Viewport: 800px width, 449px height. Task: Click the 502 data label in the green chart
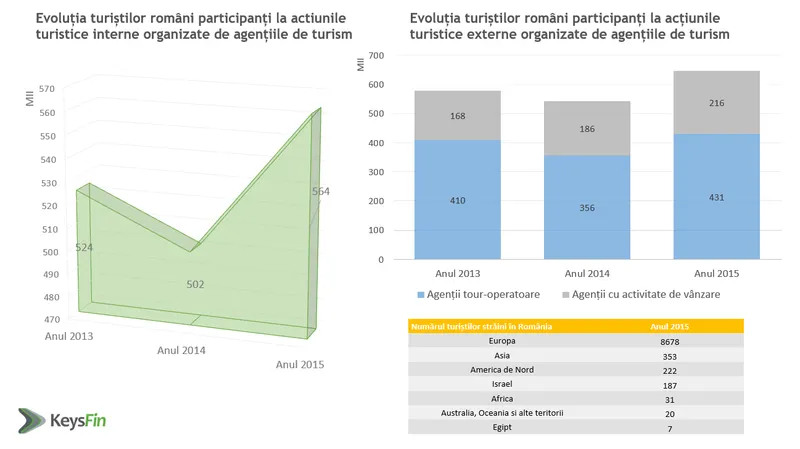(195, 284)
